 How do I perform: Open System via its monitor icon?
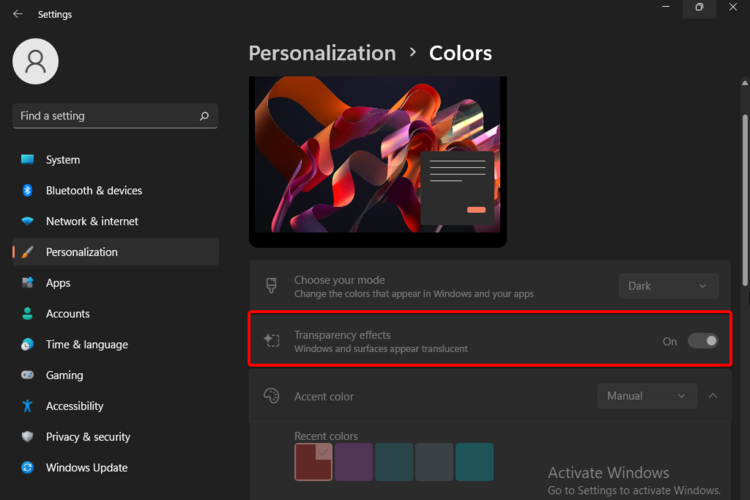pyautogui.click(x=27, y=160)
